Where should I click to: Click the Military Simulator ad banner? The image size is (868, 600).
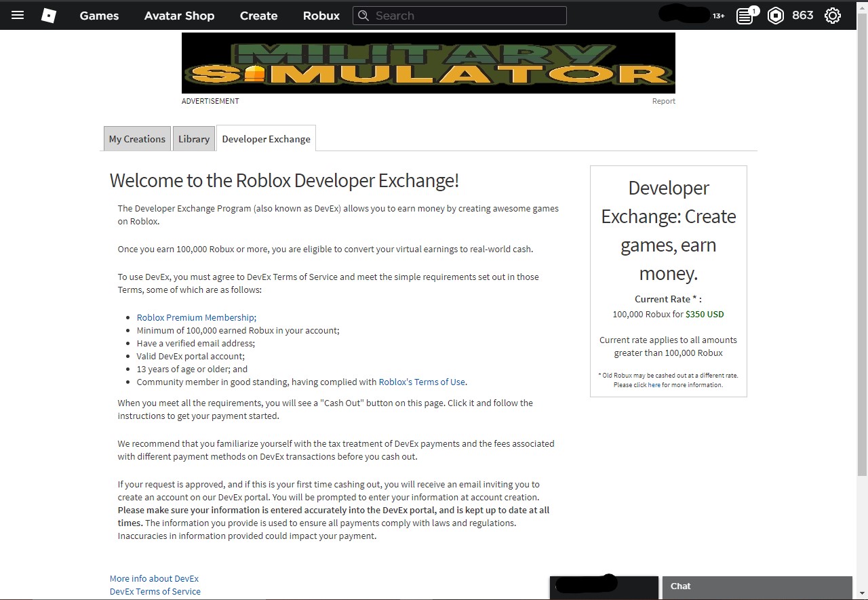click(429, 63)
